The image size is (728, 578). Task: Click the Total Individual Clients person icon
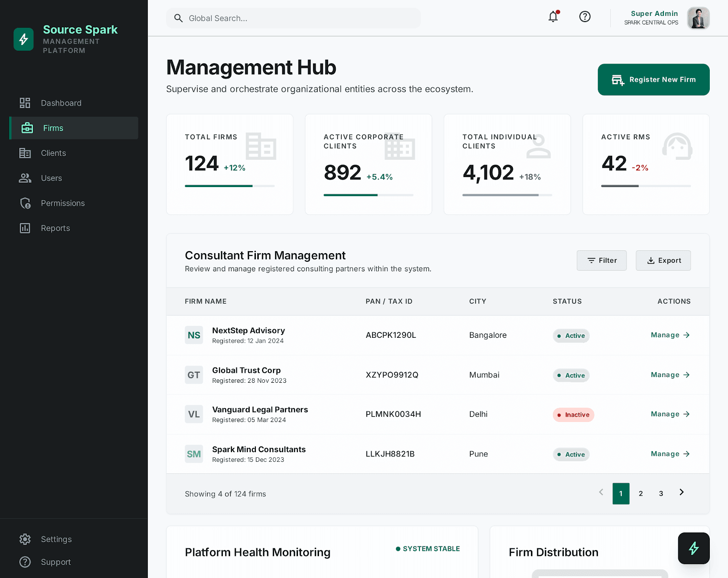pos(539,146)
